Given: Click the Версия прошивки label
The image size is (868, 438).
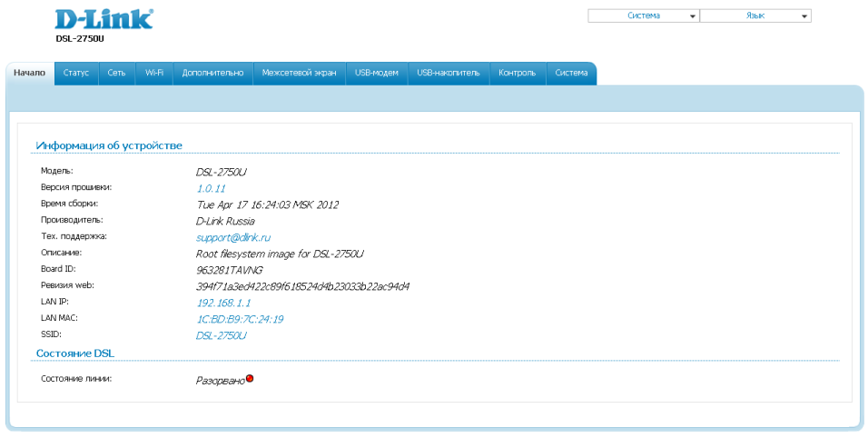Looking at the screenshot, I should pyautogui.click(x=76, y=187).
